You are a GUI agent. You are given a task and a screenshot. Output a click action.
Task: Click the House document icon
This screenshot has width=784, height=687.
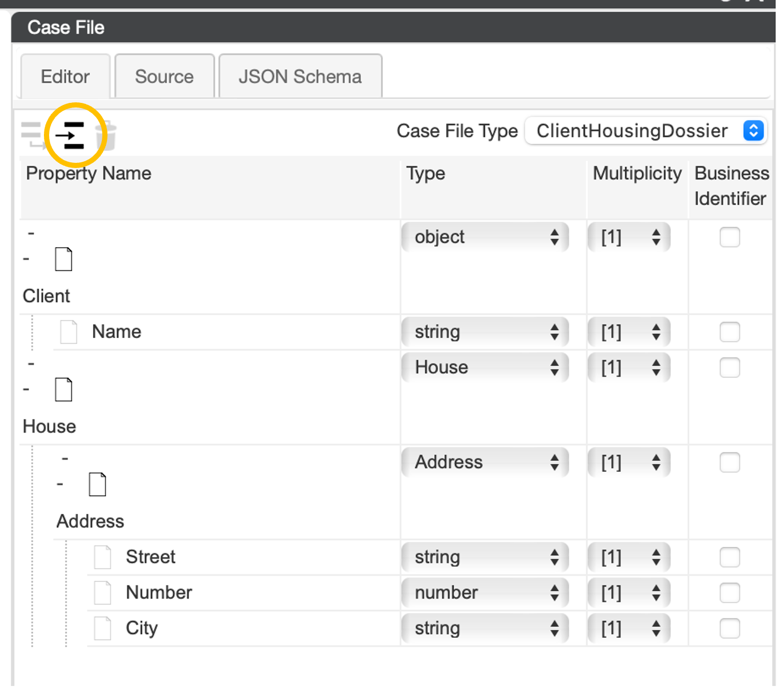click(64, 389)
